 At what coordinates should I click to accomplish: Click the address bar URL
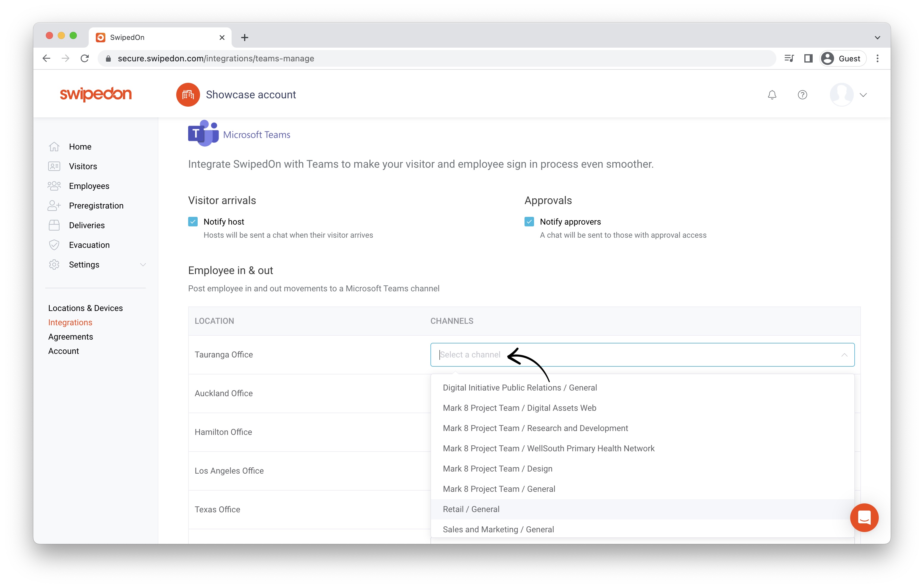[x=216, y=58]
